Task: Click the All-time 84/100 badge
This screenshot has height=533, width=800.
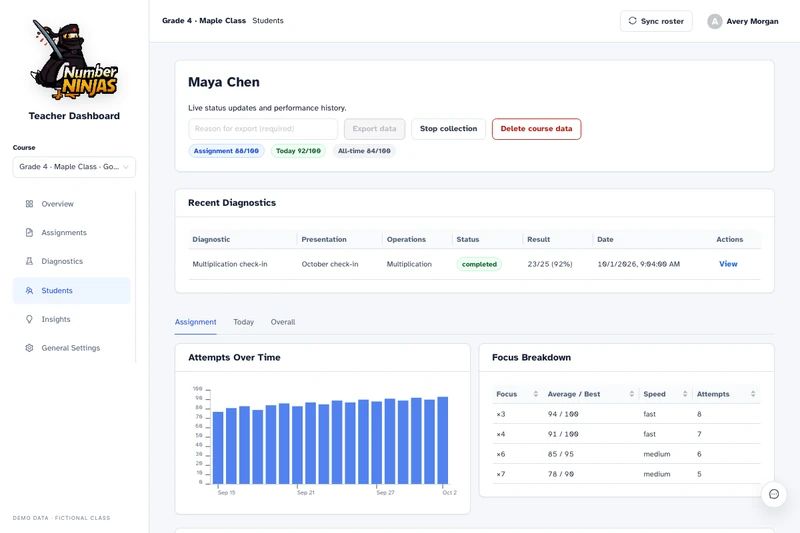Action: (364, 151)
